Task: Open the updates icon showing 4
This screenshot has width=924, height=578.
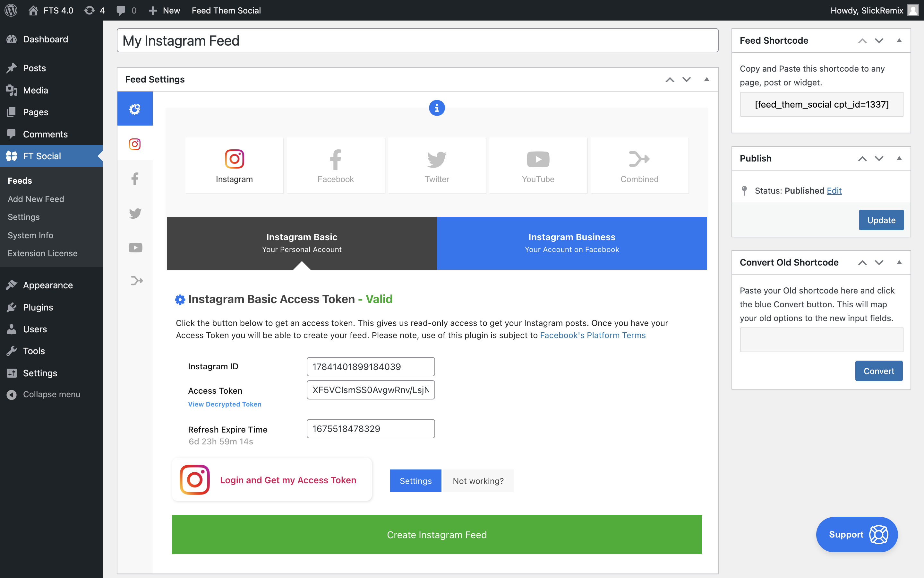Action: pos(94,10)
